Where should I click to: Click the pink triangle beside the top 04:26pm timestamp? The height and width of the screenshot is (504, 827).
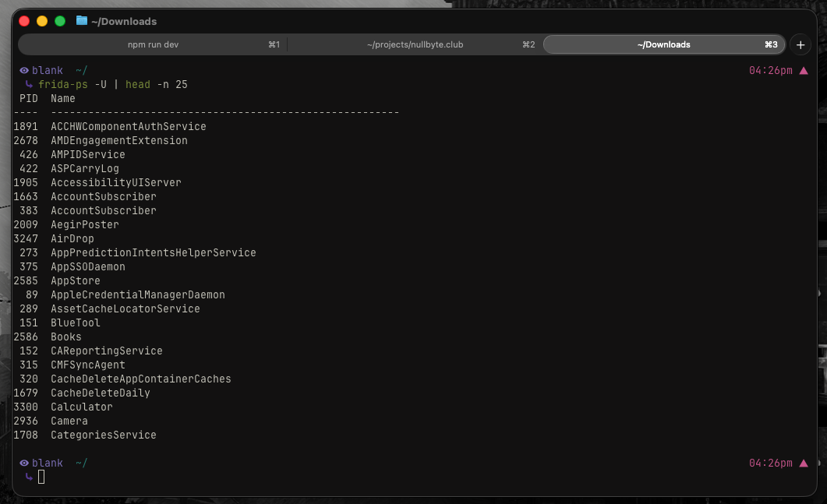tap(804, 70)
